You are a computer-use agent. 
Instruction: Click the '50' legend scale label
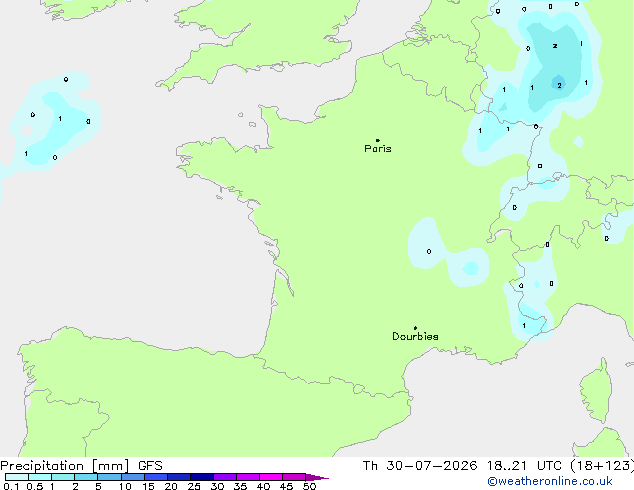(x=309, y=486)
